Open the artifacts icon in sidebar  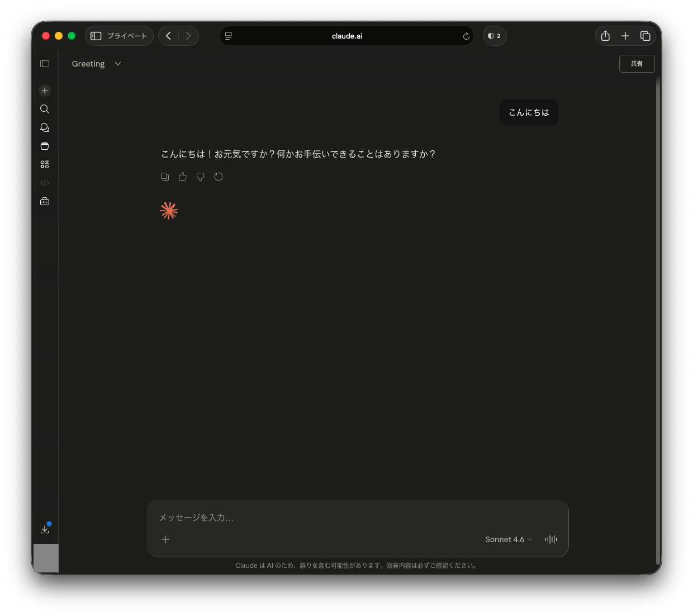[45, 164]
